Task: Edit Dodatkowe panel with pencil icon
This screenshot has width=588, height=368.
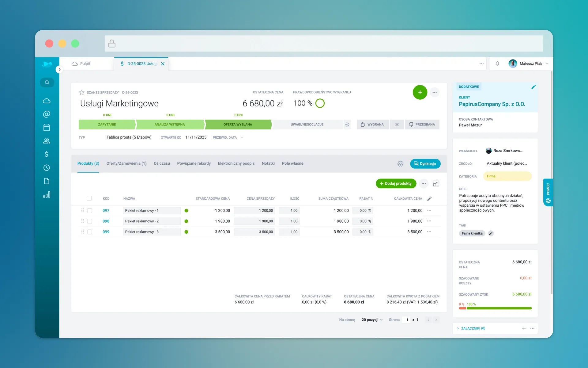Action: point(533,87)
